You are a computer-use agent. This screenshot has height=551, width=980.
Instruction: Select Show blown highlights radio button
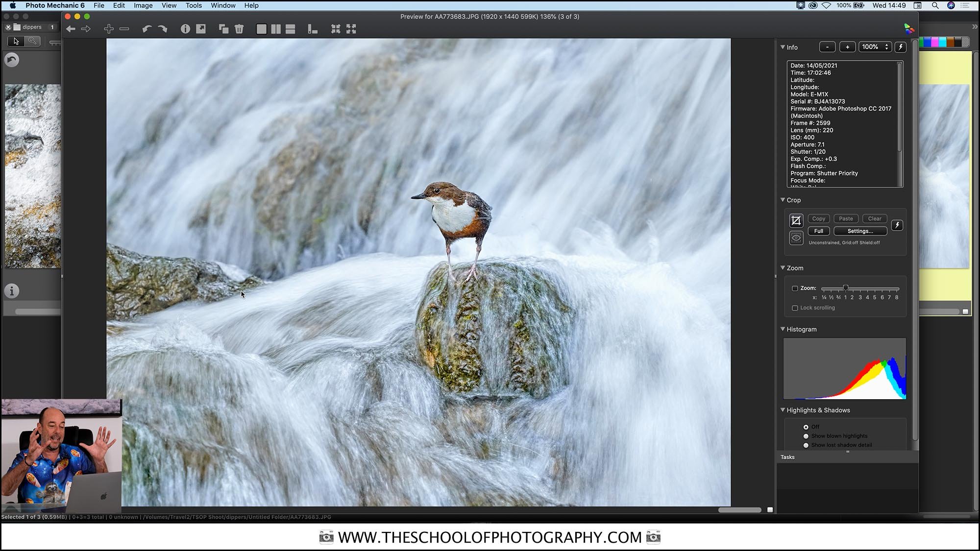[x=806, y=435]
